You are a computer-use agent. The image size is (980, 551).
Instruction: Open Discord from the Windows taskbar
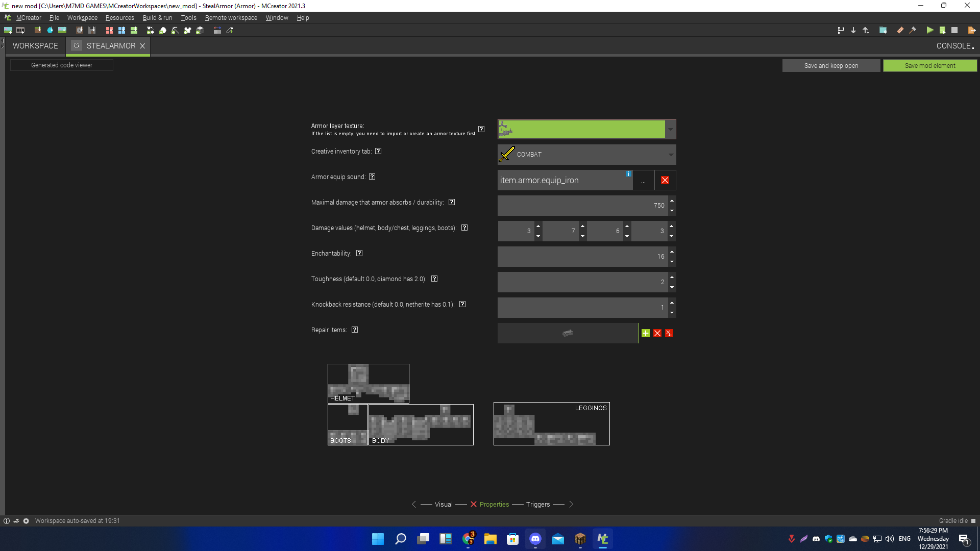click(535, 539)
